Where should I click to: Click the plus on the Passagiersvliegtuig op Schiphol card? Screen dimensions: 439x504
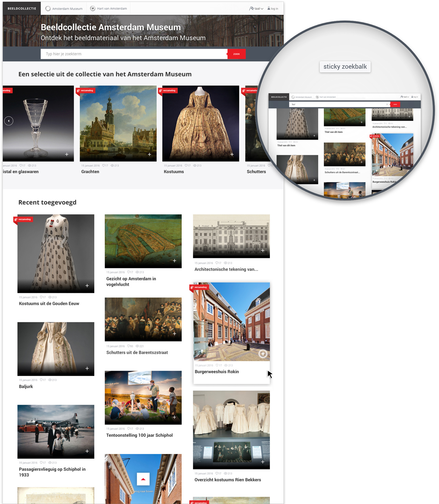(87, 451)
